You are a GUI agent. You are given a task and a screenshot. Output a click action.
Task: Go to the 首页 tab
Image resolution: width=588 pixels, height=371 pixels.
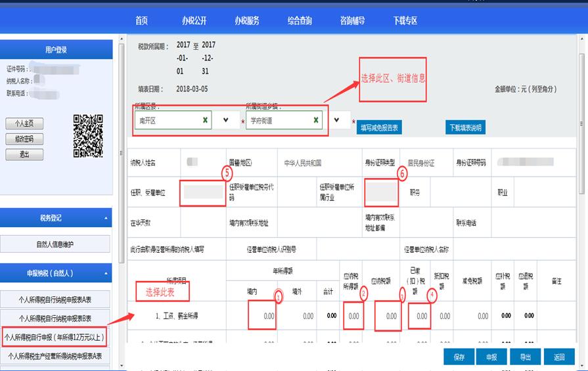[142, 20]
